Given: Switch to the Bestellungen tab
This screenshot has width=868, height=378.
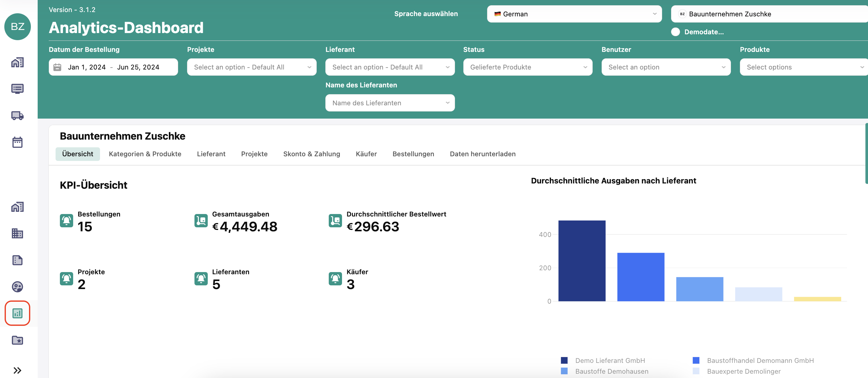Looking at the screenshot, I should [x=413, y=154].
